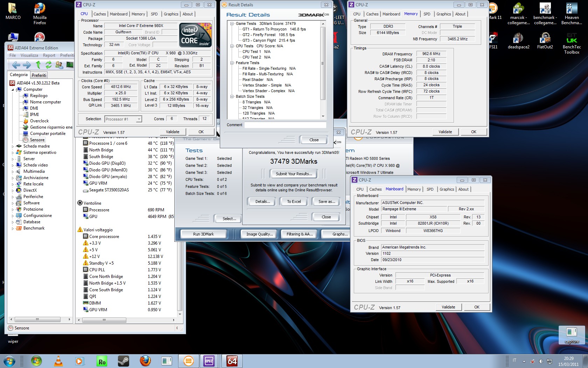Image resolution: width=588 pixels, height=368 pixels.
Task: Select Sensore gauge item in tree
Action: point(37,140)
